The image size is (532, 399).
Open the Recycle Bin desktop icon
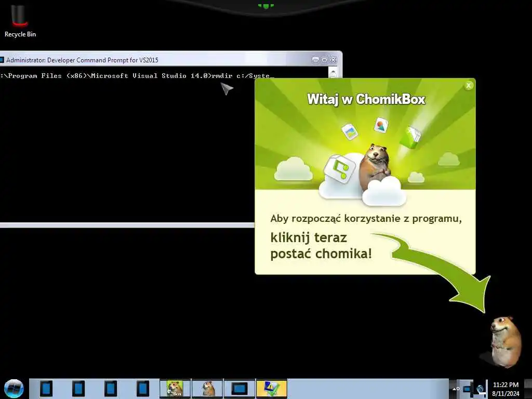(x=20, y=20)
